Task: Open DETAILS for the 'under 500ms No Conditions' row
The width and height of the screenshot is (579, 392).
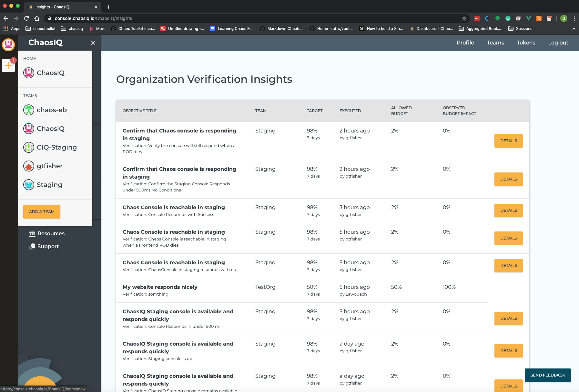Action: point(509,179)
